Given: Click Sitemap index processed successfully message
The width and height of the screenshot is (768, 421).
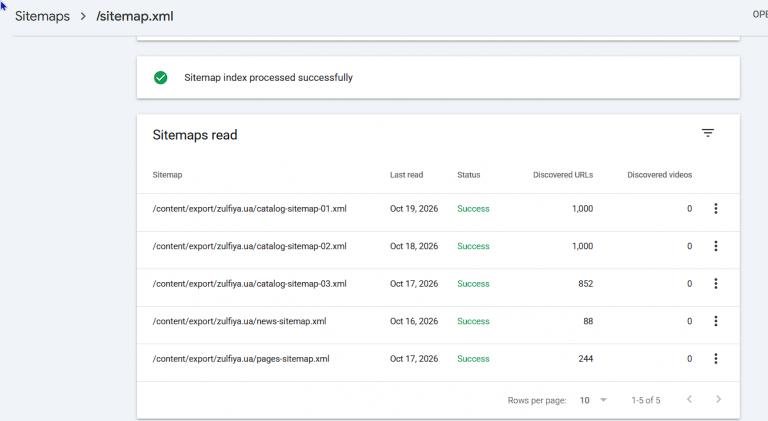Looking at the screenshot, I should tap(268, 77).
